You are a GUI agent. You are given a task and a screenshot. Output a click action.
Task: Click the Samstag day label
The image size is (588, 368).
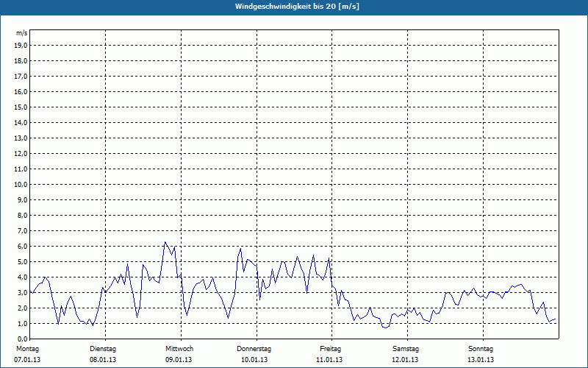tap(406, 349)
